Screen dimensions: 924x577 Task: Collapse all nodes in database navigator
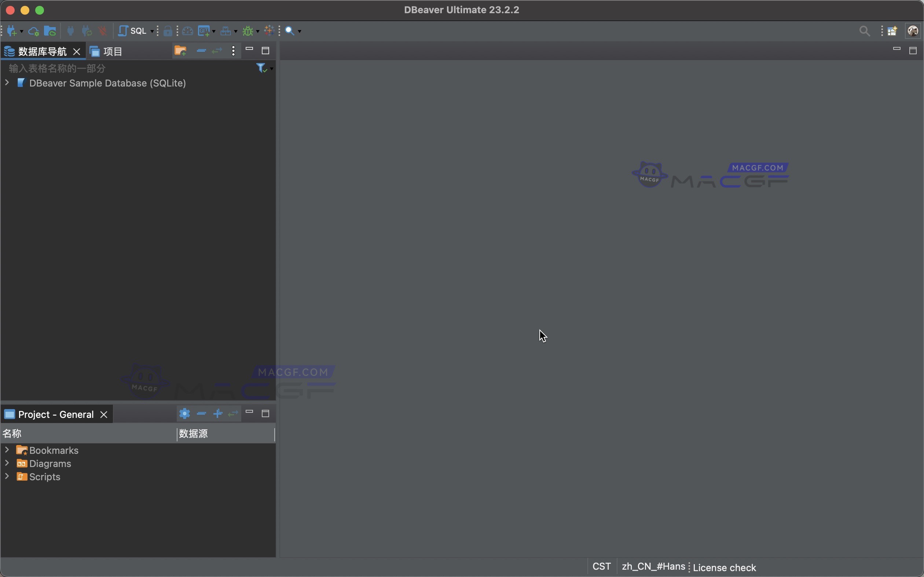pos(201,51)
